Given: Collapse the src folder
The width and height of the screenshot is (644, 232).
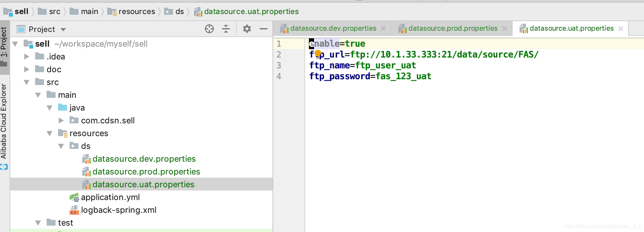Looking at the screenshot, I should point(27,82).
